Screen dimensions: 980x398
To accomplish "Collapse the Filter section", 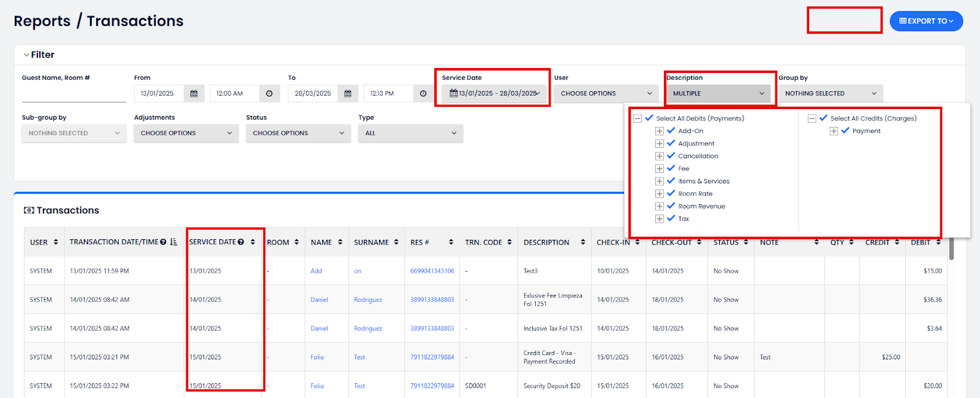I will pos(27,55).
